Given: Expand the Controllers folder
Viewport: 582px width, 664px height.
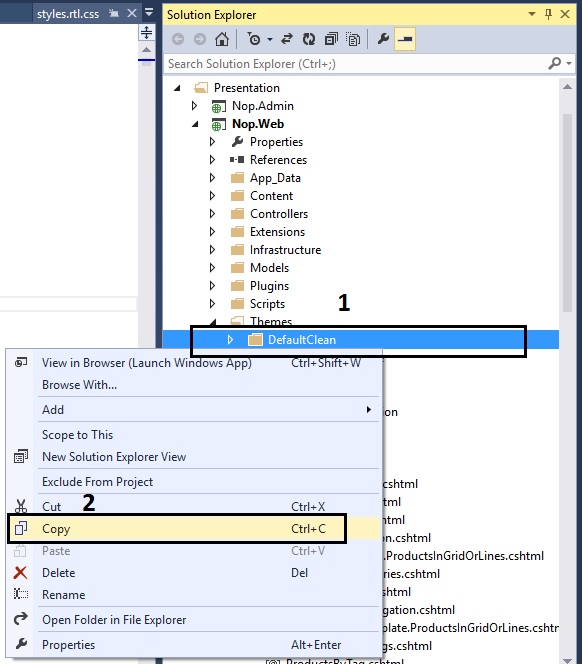Looking at the screenshot, I should pyautogui.click(x=212, y=214).
